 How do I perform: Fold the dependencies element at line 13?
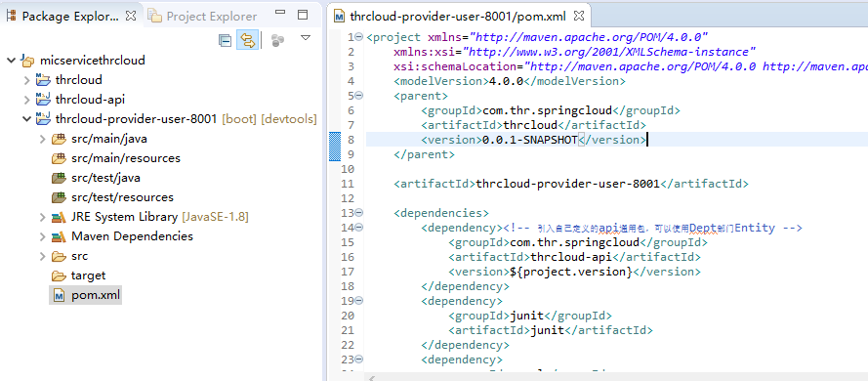[x=358, y=213]
